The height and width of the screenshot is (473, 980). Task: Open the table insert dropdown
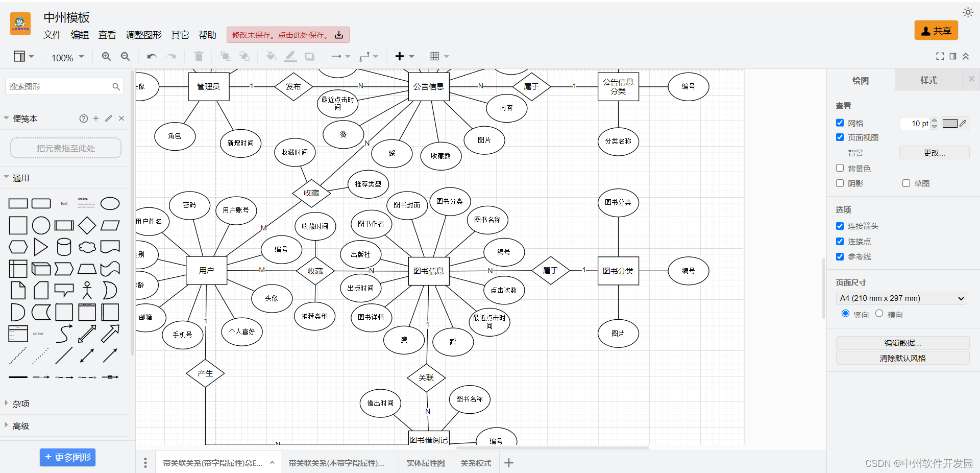439,57
